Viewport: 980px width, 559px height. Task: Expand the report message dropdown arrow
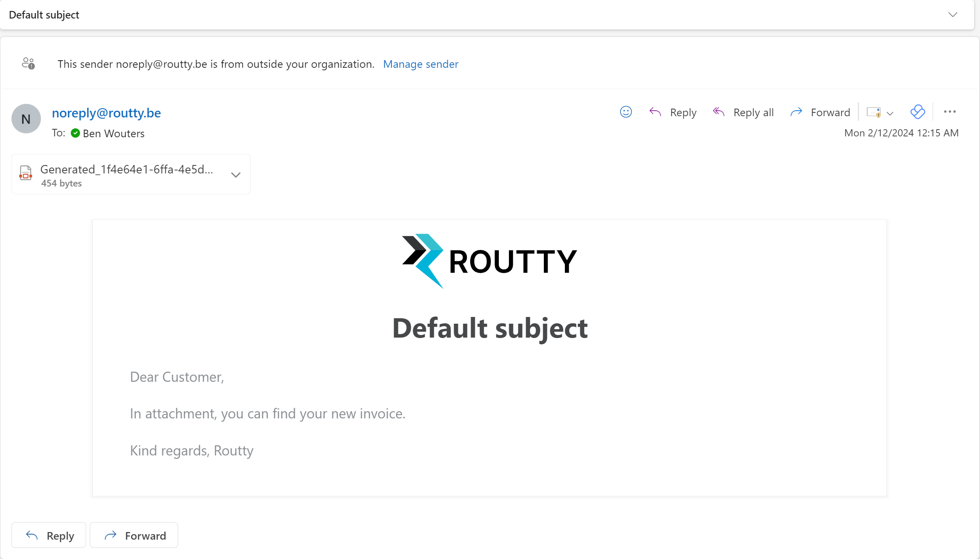pyautogui.click(x=890, y=113)
